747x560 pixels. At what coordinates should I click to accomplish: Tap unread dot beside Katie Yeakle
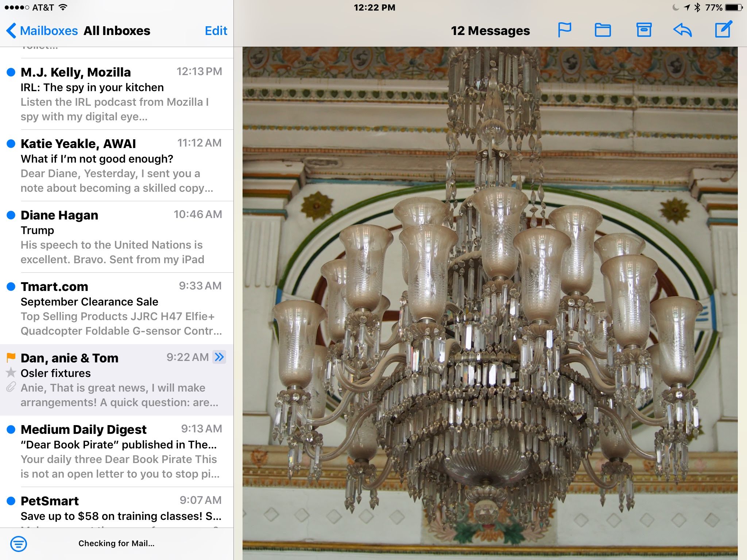(x=11, y=144)
